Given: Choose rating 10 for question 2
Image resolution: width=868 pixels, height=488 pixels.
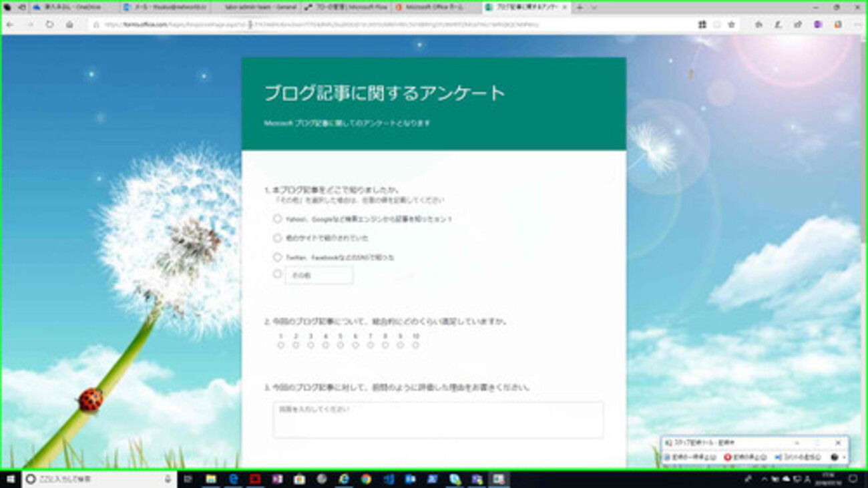Looking at the screenshot, I should tap(415, 345).
